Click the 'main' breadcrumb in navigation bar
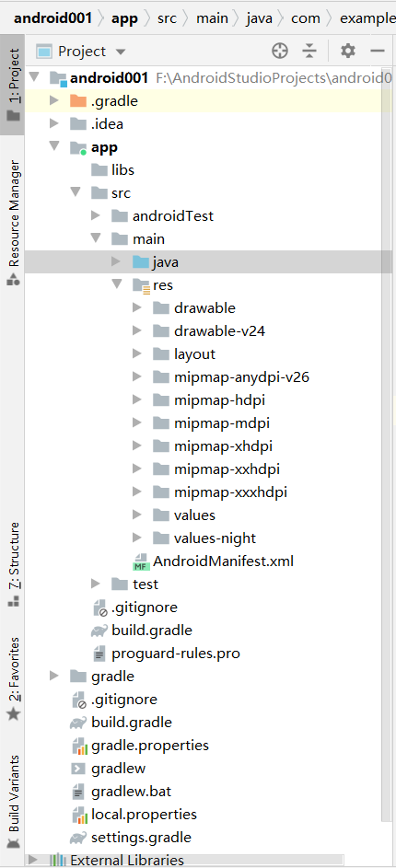This screenshot has height=868, width=396. (212, 18)
